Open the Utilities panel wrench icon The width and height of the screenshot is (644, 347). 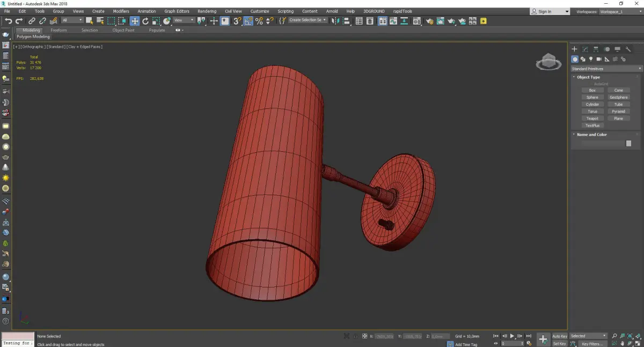tap(628, 49)
